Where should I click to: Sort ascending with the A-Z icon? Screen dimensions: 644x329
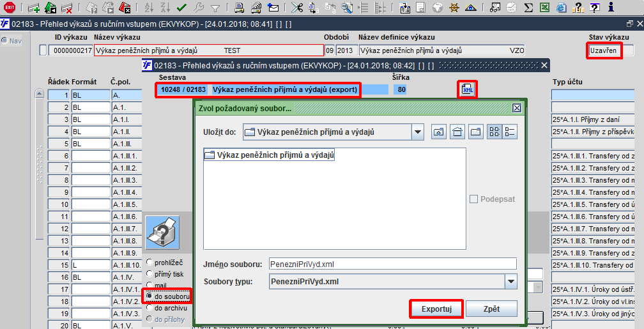tap(149, 8)
